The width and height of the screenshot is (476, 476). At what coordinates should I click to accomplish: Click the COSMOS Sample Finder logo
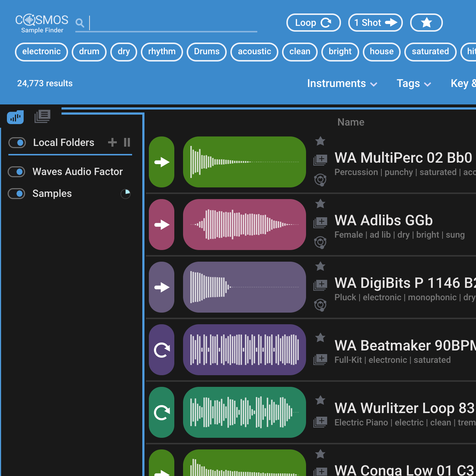click(42, 23)
